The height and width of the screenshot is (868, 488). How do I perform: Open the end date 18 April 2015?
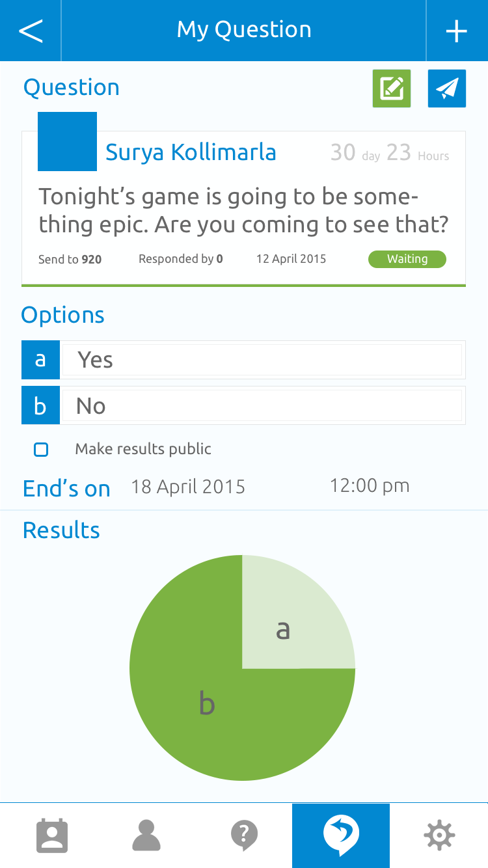(187, 486)
